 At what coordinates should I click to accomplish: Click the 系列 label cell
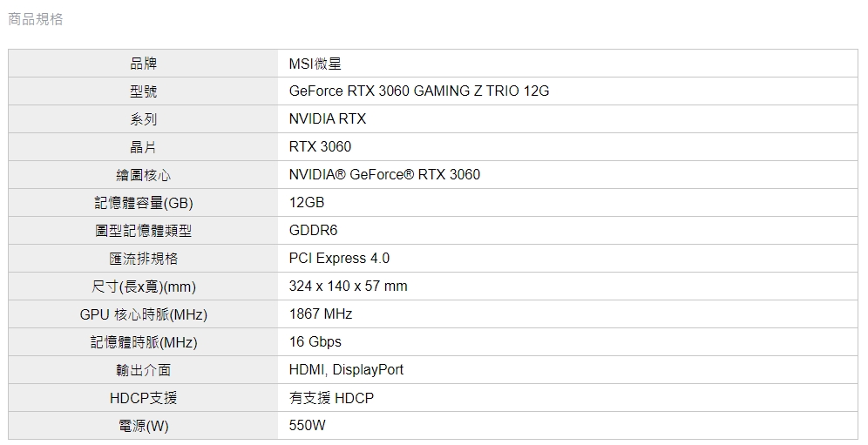click(144, 119)
